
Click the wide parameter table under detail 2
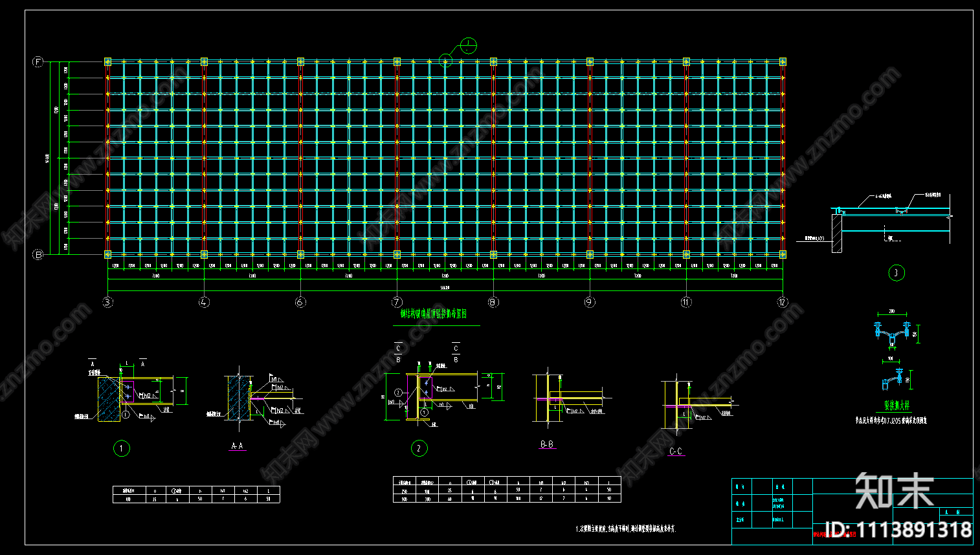click(507, 489)
